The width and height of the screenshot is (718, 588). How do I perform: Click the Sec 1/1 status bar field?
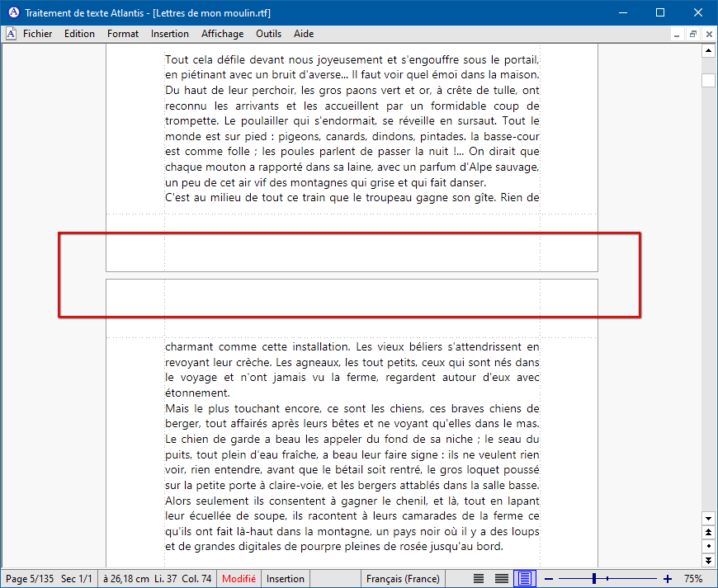click(77, 579)
